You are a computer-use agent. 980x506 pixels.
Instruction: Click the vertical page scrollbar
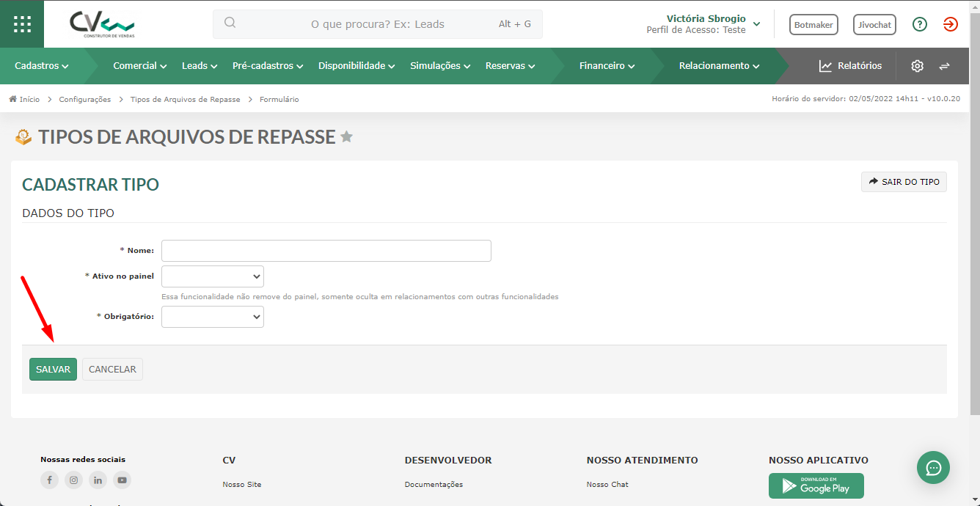pyautogui.click(x=975, y=213)
